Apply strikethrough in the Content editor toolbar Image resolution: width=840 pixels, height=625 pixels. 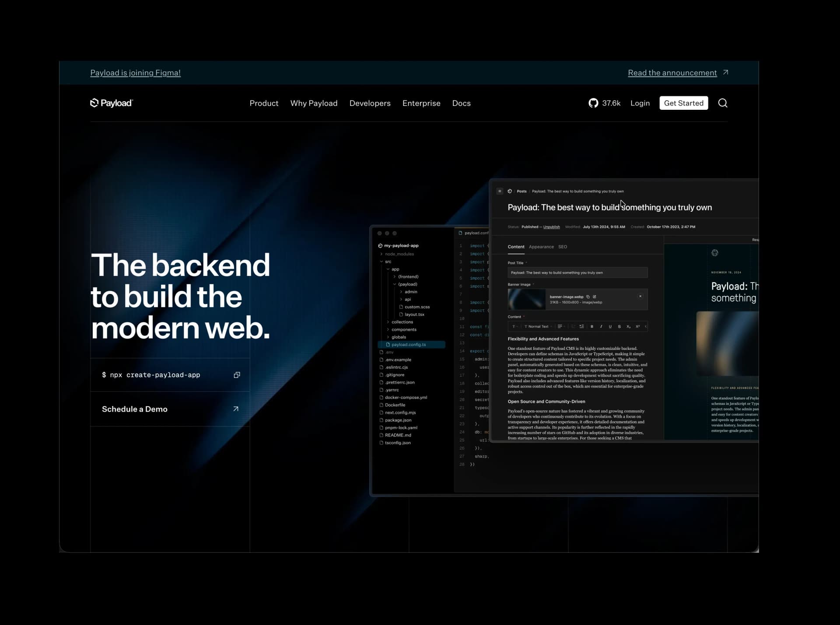[x=619, y=326]
